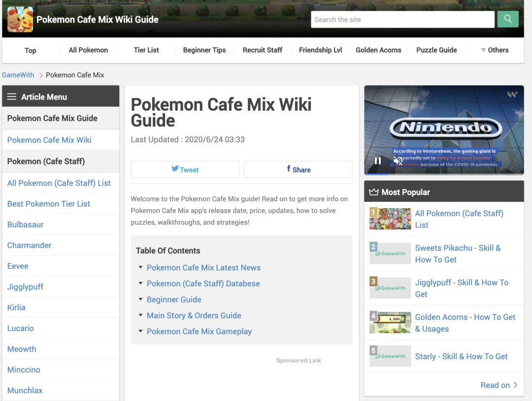This screenshot has width=532, height=401.
Task: Unmute the Nintendo video
Action: coord(398,161)
